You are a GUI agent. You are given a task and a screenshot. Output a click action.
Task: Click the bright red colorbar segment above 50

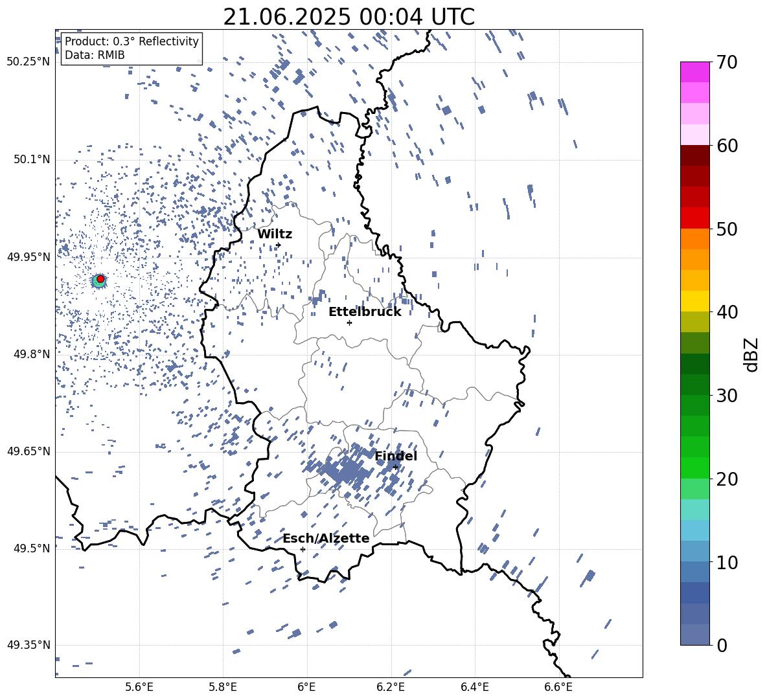coord(694,218)
